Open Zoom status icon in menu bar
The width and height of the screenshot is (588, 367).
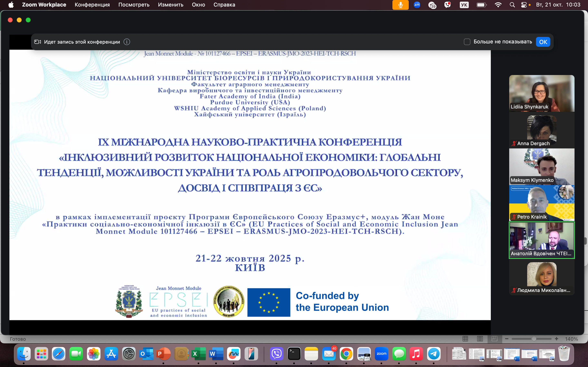tap(417, 5)
